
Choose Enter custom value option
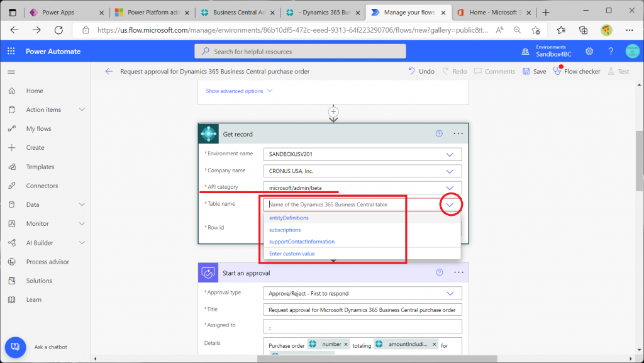click(292, 254)
